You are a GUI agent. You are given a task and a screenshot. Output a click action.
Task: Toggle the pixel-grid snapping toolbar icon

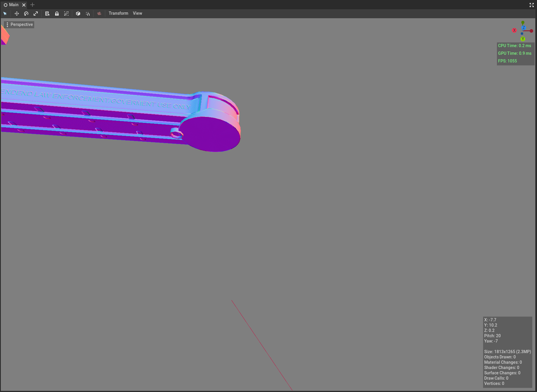66,14
